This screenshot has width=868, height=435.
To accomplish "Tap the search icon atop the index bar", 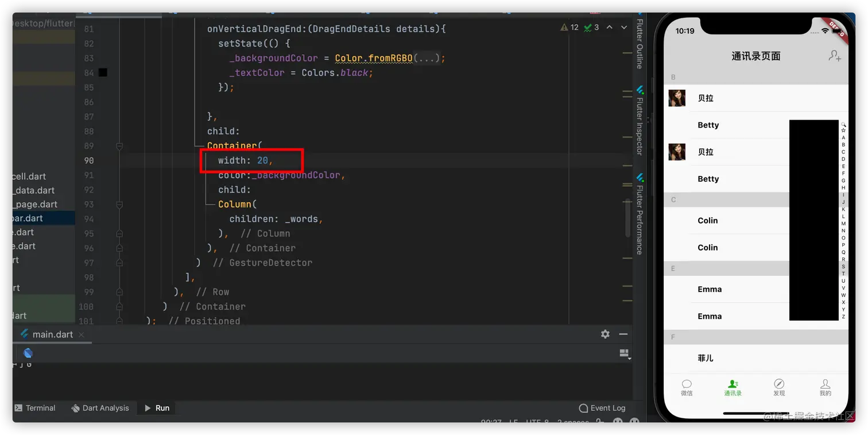I will [843, 124].
